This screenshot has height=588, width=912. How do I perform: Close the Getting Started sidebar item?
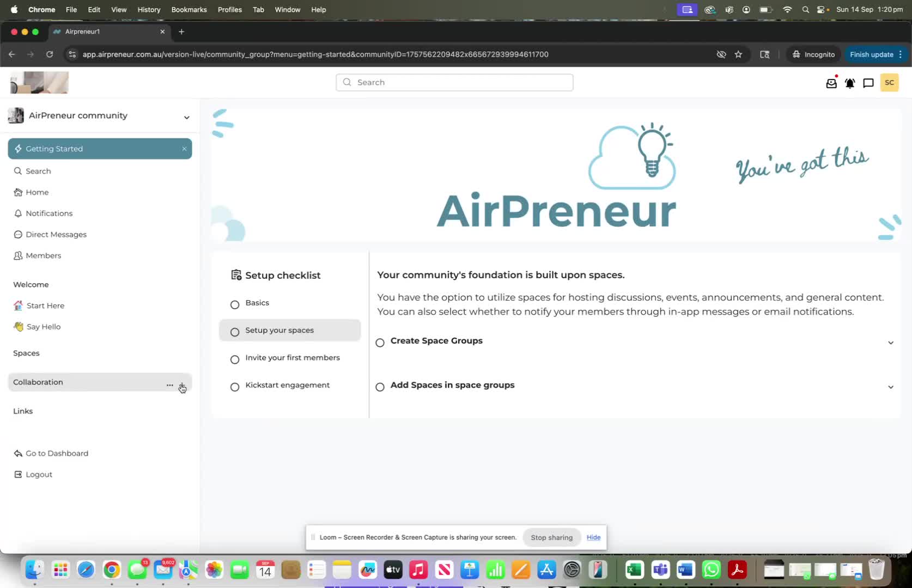tap(184, 149)
